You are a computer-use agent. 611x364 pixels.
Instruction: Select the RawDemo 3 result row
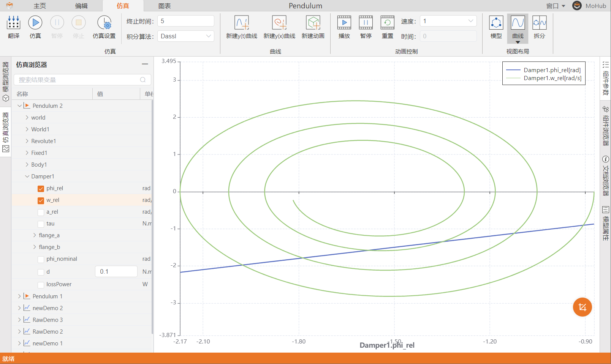(82, 320)
